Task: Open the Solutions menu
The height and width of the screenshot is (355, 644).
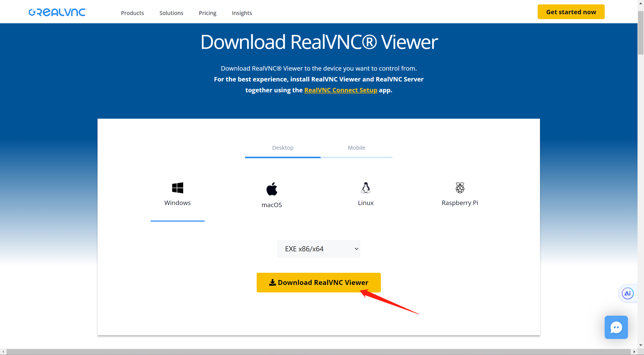Action: [171, 13]
